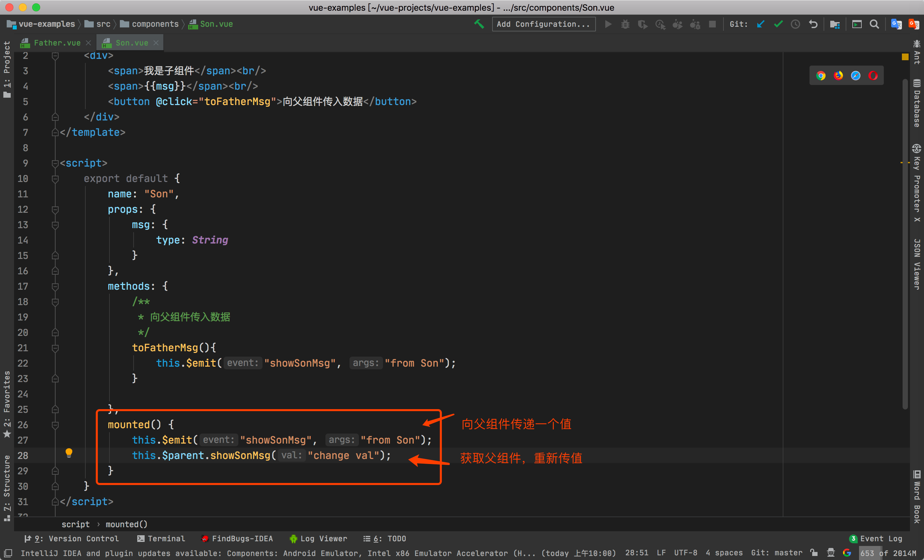Image resolution: width=924 pixels, height=560 pixels.
Task: Collapse toFatherMsg fold at line 21
Action: (55, 348)
